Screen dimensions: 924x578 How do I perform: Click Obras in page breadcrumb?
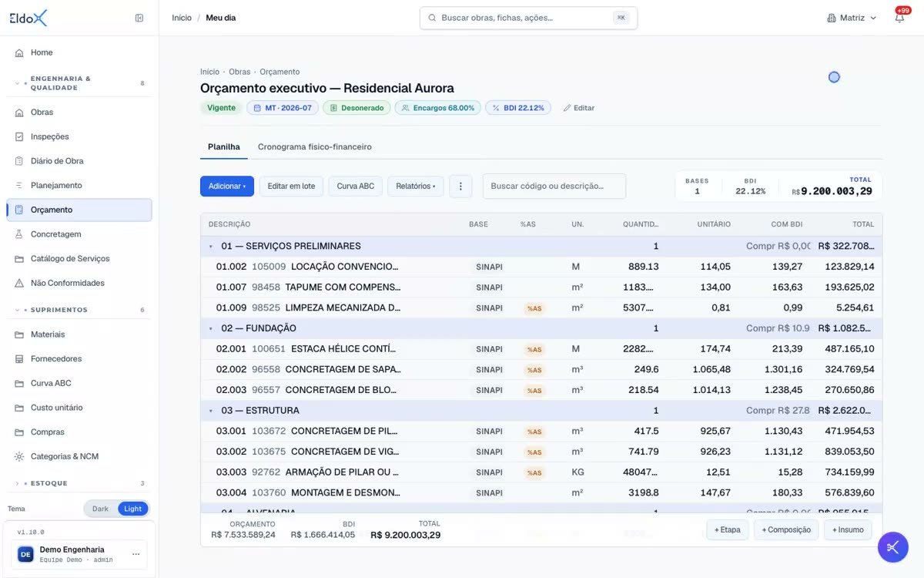click(x=239, y=72)
